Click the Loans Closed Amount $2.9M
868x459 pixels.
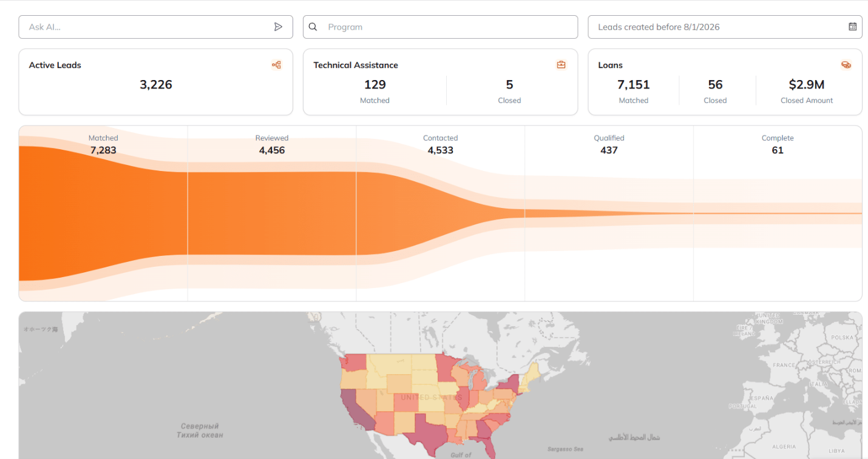[x=807, y=85]
